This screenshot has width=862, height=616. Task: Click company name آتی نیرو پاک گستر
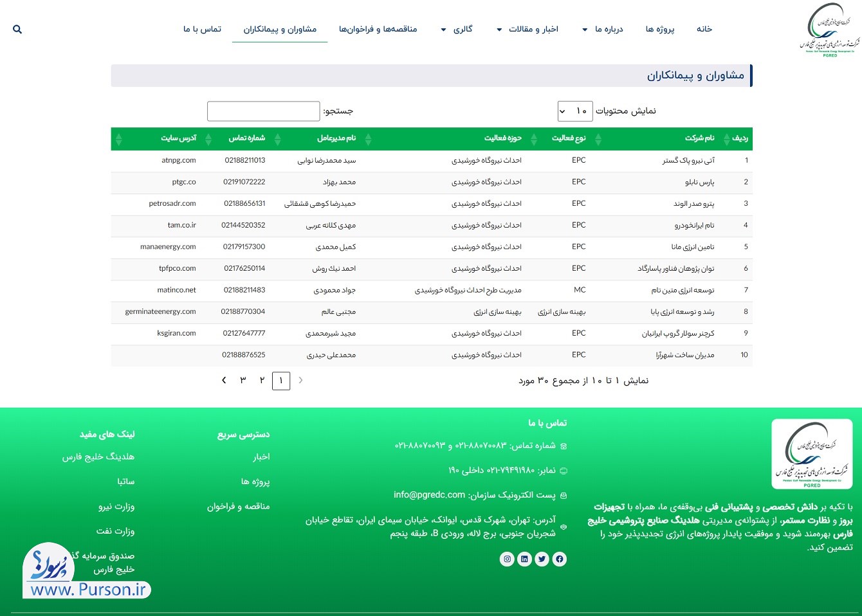[x=688, y=160]
